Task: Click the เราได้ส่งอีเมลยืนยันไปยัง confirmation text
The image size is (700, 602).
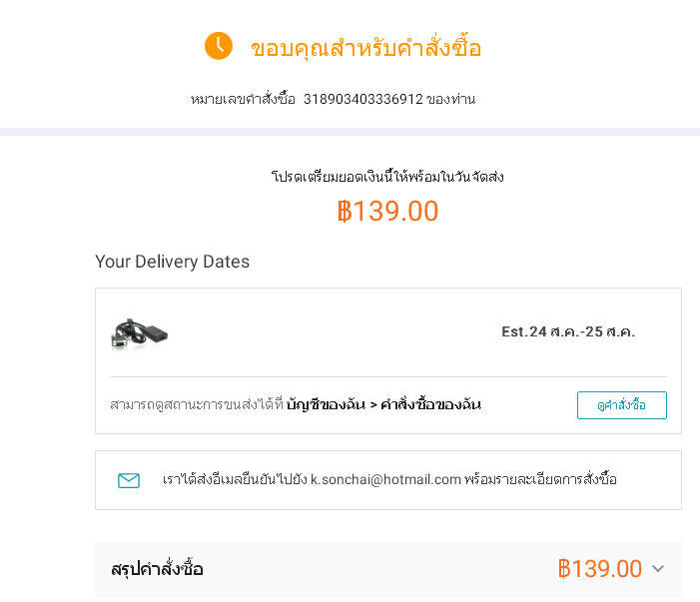Action: point(234,479)
